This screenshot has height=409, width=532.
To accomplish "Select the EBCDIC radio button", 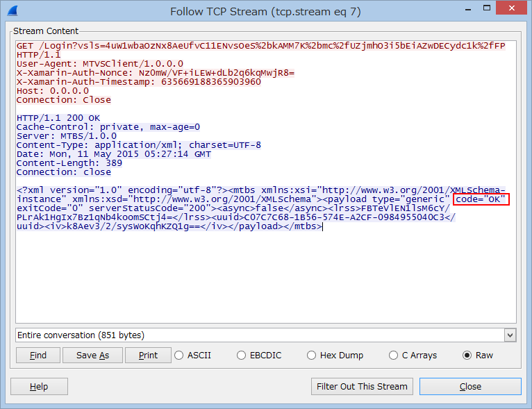I will (241, 355).
